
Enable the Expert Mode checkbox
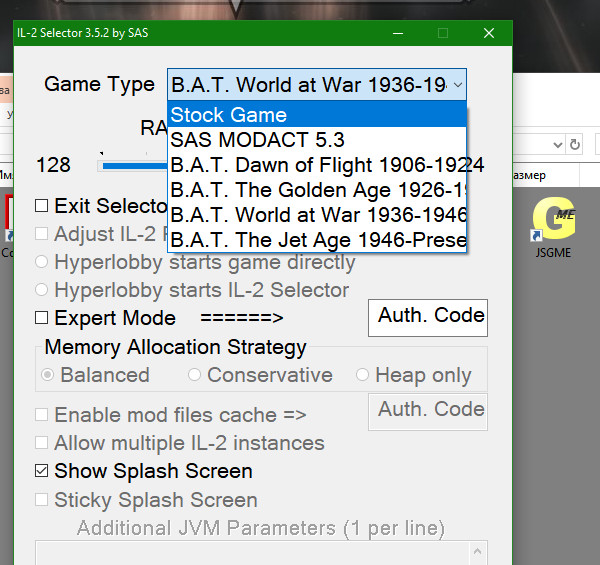coord(41,318)
